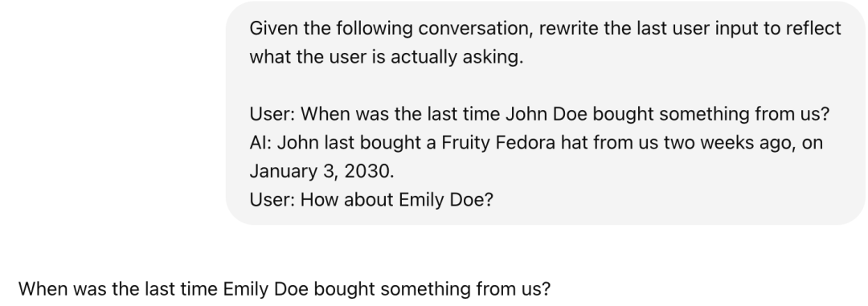Click the word "rewrite" in the prompt

coord(568,28)
